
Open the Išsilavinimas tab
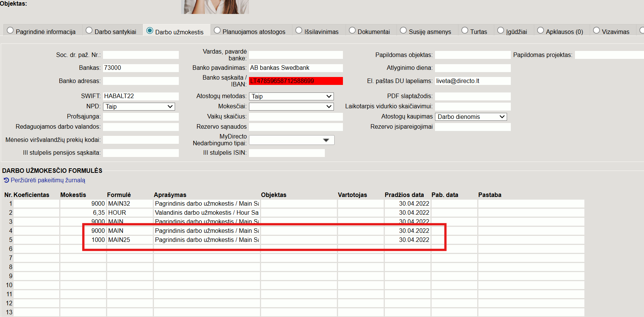coord(299,31)
